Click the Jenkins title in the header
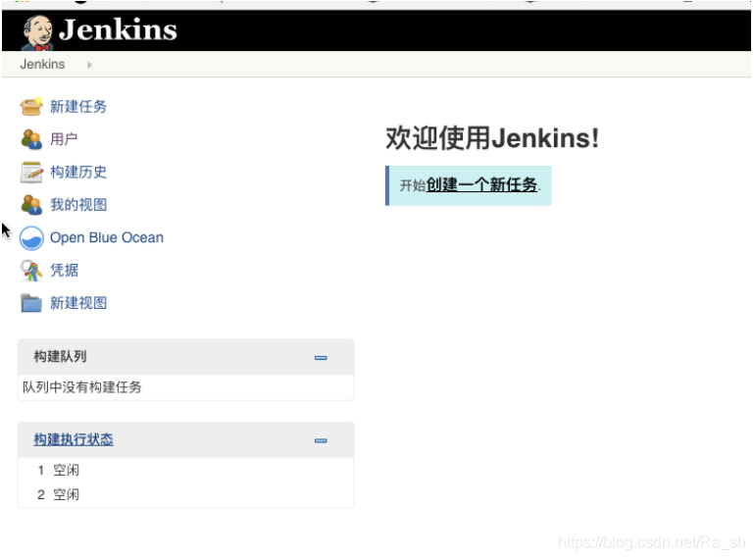Viewport: 754px width, 560px height. [x=118, y=29]
